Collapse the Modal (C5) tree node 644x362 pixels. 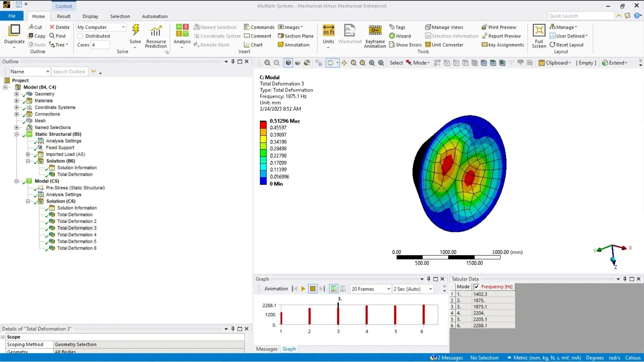click(16, 181)
